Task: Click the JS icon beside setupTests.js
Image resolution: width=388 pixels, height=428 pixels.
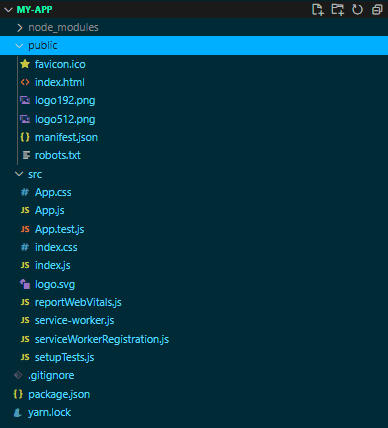Action: pos(25,357)
